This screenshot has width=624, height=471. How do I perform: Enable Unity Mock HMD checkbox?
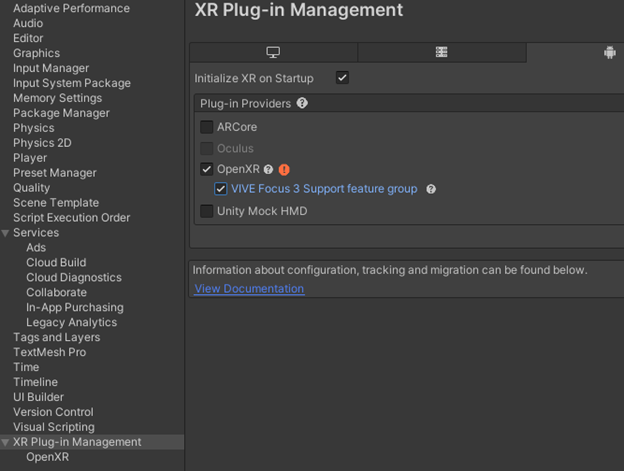click(207, 211)
